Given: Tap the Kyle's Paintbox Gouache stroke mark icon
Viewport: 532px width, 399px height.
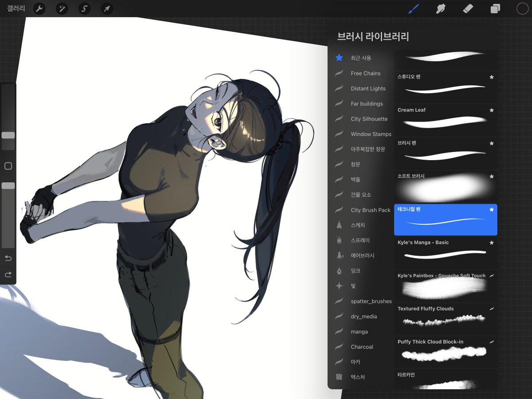Looking at the screenshot, I should coord(492,275).
